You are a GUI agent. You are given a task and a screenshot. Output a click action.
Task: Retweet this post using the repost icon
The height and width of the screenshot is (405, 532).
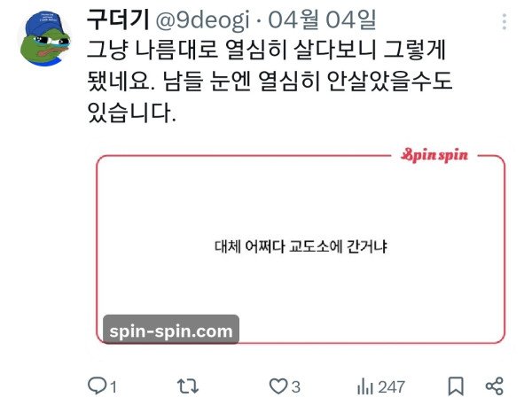[x=188, y=386]
